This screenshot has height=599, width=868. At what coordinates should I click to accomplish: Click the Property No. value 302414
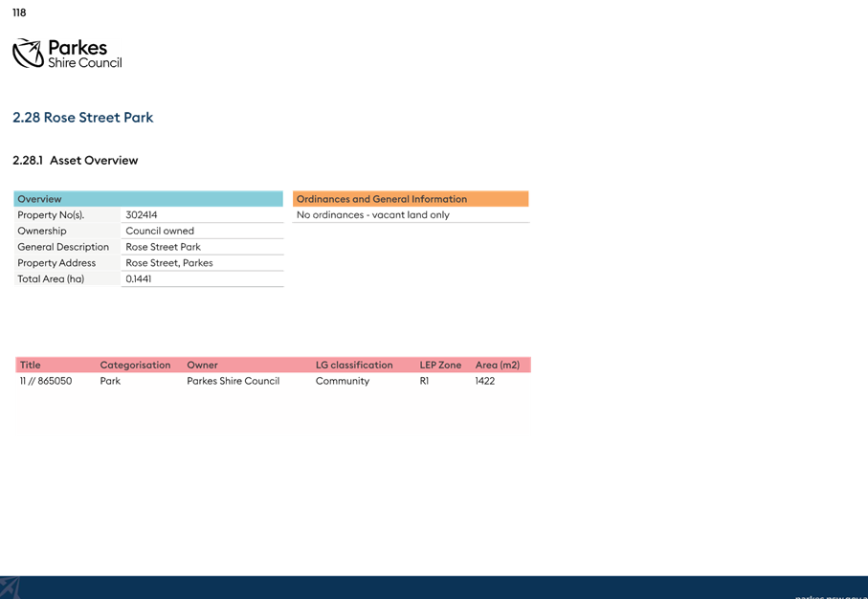pyautogui.click(x=142, y=214)
